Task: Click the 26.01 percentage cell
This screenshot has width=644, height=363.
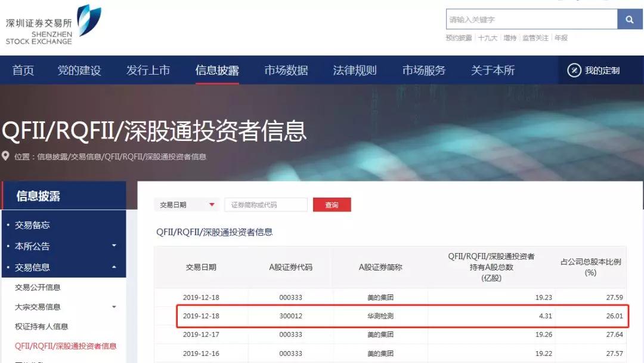Action: coord(614,316)
